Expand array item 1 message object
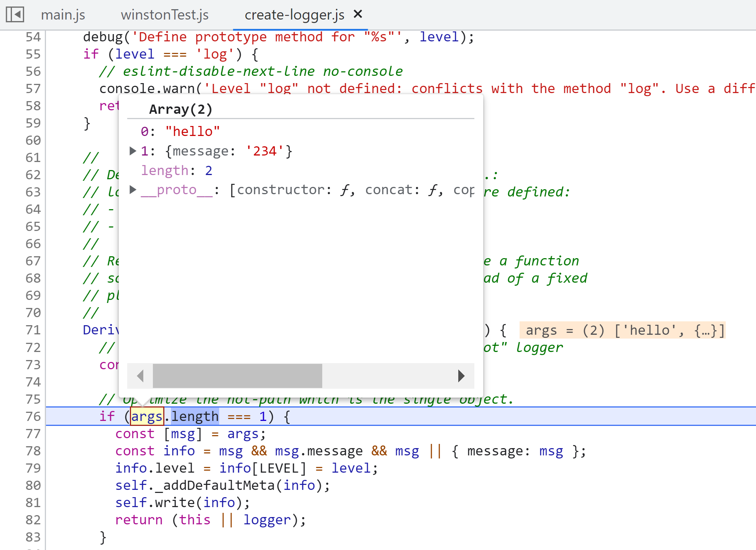 pos(133,151)
